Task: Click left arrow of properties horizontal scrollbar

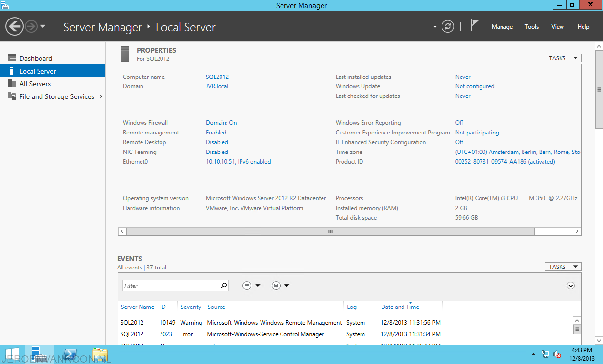Action: pos(122,231)
